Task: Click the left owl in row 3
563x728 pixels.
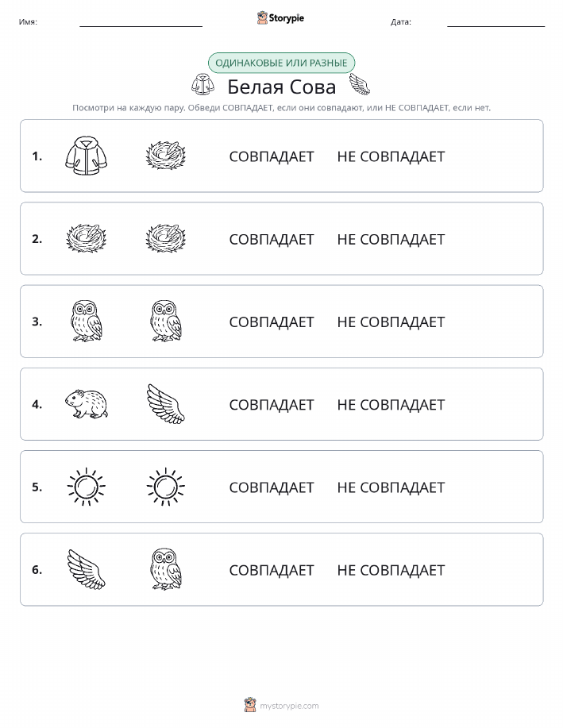Action: 87,322
